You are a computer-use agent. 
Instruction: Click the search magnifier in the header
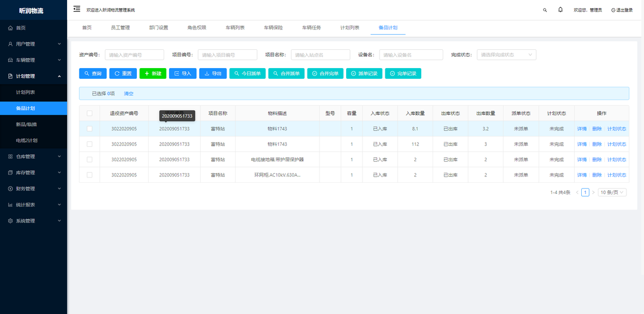pos(545,10)
